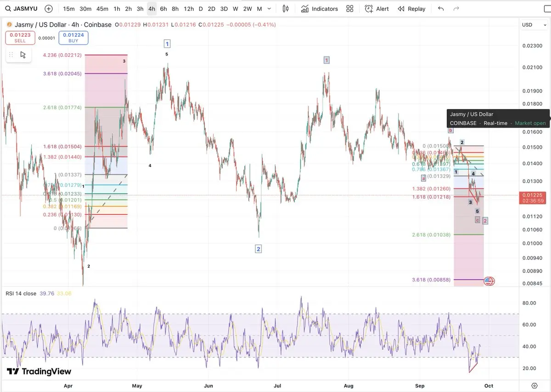Click the symbol search magnifier icon
Image resolution: width=551 pixels, height=392 pixels.
8,9
